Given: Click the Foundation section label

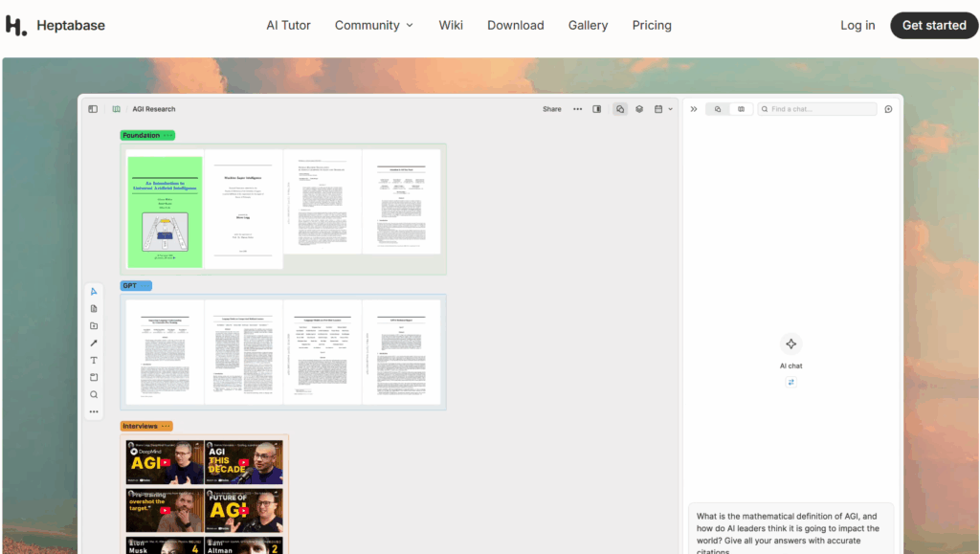Looking at the screenshot, I should click(142, 136).
